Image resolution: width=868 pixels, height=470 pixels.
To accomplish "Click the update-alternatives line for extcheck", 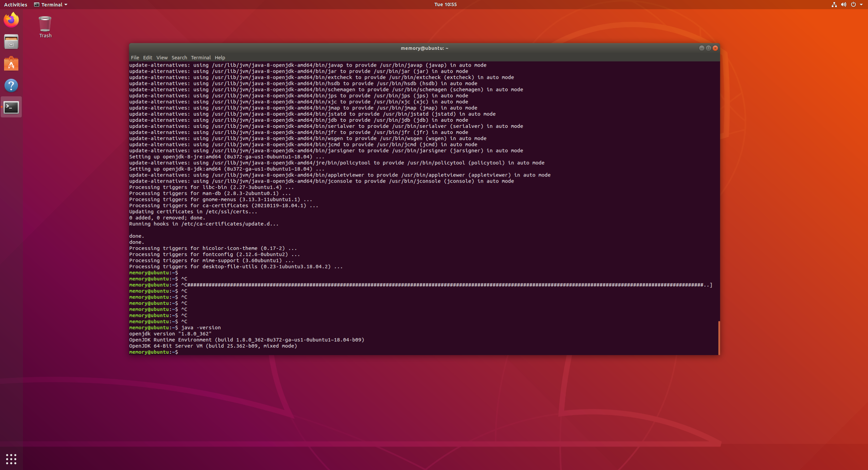I will tap(322, 77).
